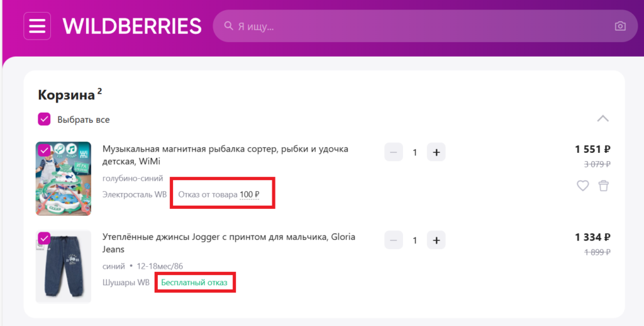Decrease quantity of the fishing toy
The width and height of the screenshot is (644, 326).
[394, 152]
